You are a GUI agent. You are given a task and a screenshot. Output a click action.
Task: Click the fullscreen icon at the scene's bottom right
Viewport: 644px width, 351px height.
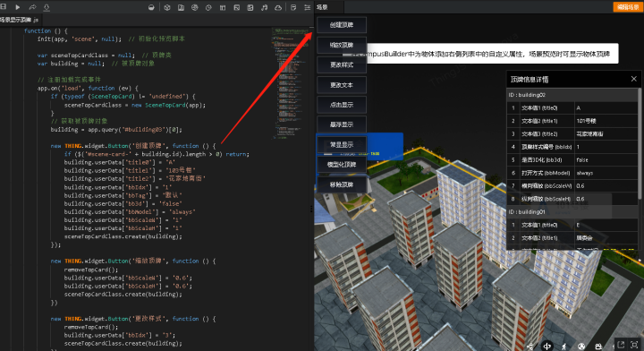tap(634, 345)
